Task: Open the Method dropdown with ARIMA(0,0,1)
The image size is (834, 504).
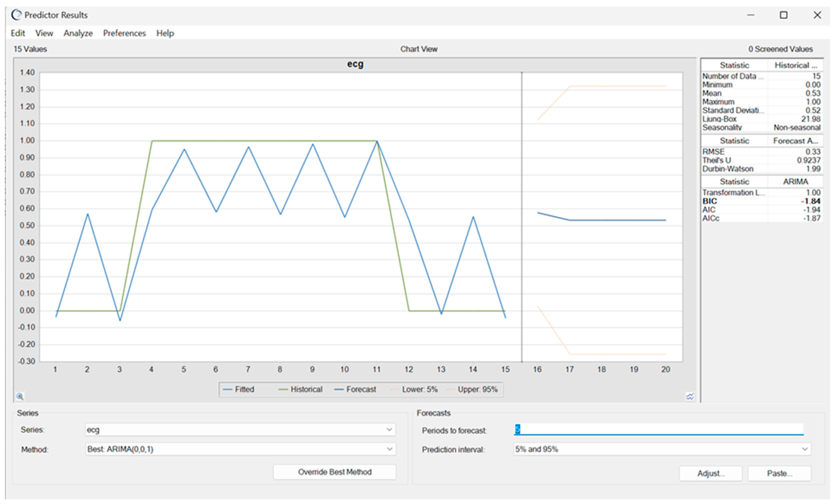Action: tap(389, 449)
